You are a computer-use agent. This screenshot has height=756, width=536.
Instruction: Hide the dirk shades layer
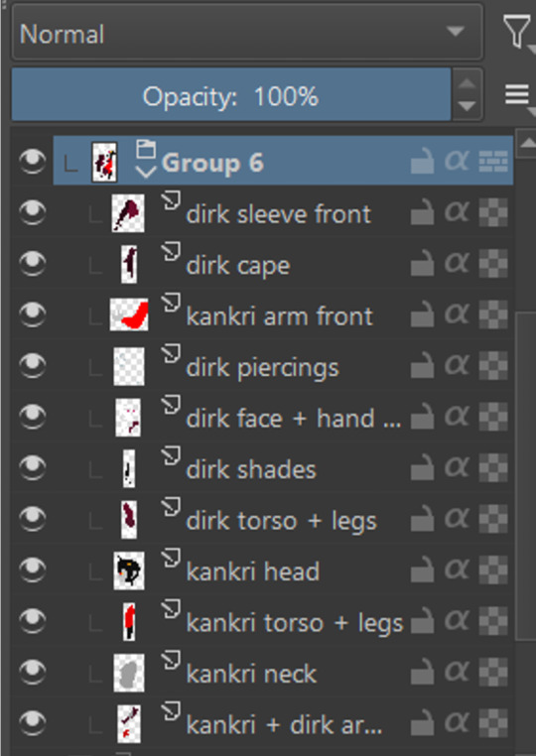tap(32, 467)
